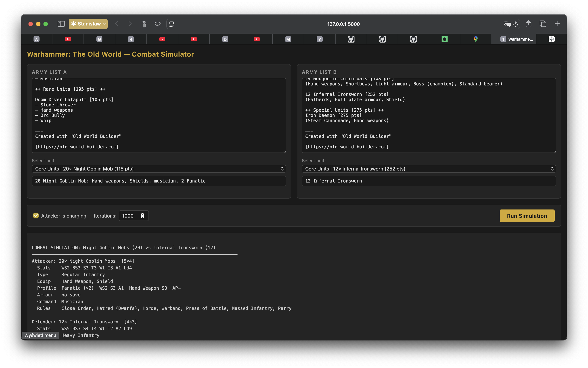Click the translate page icon
The width and height of the screenshot is (588, 368).
tap(507, 24)
